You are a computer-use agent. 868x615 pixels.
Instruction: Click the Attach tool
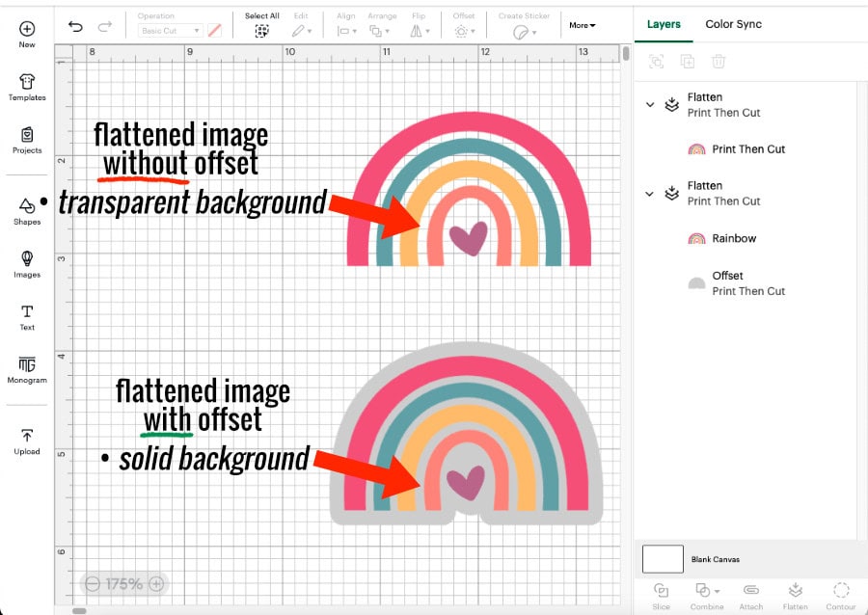click(750, 596)
